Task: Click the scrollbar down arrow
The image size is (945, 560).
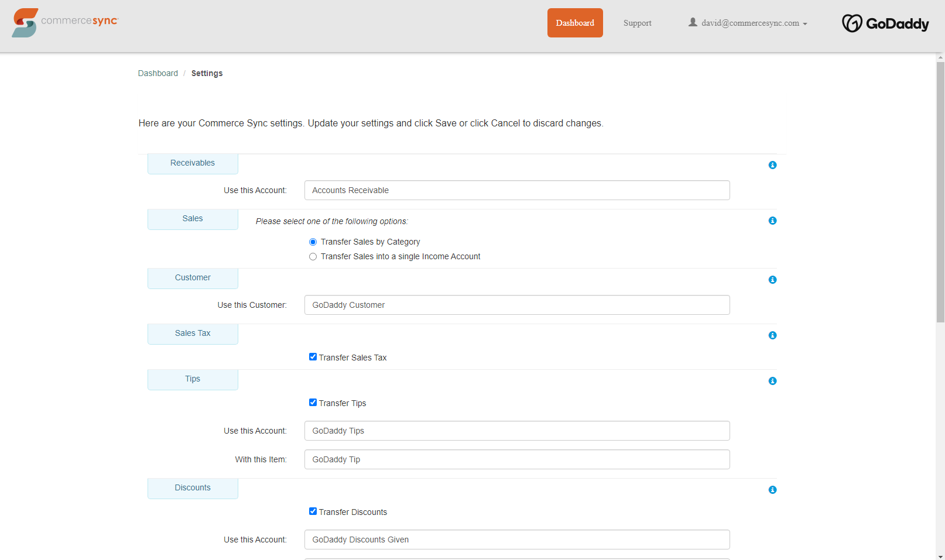Action: point(940,556)
